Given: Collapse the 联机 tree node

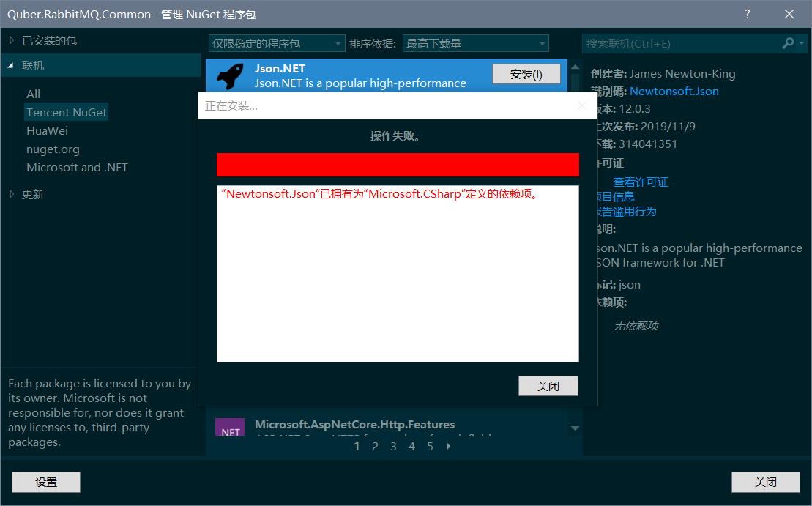Looking at the screenshot, I should click(10, 66).
